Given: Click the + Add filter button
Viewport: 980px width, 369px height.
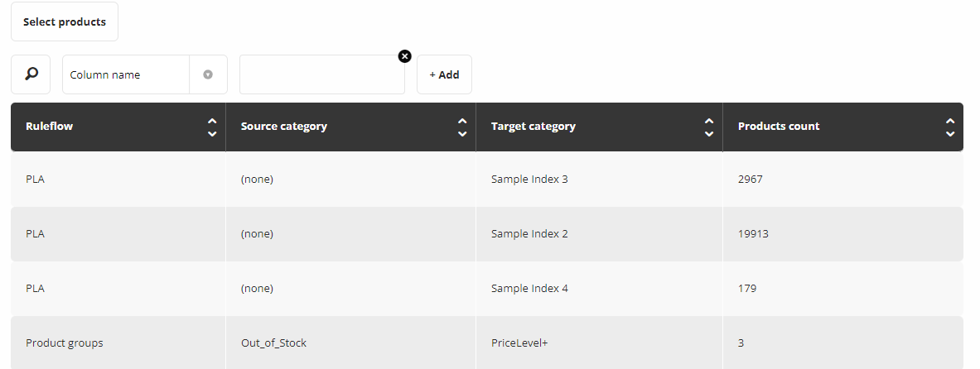Looking at the screenshot, I should click(444, 74).
